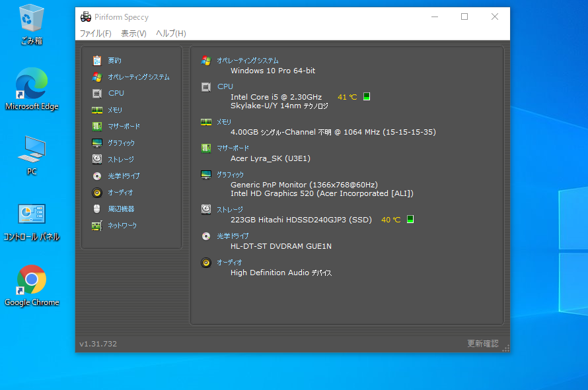588x390 pixels.
Task: Click the マザーボード board icon in sidebar
Action: [97, 126]
